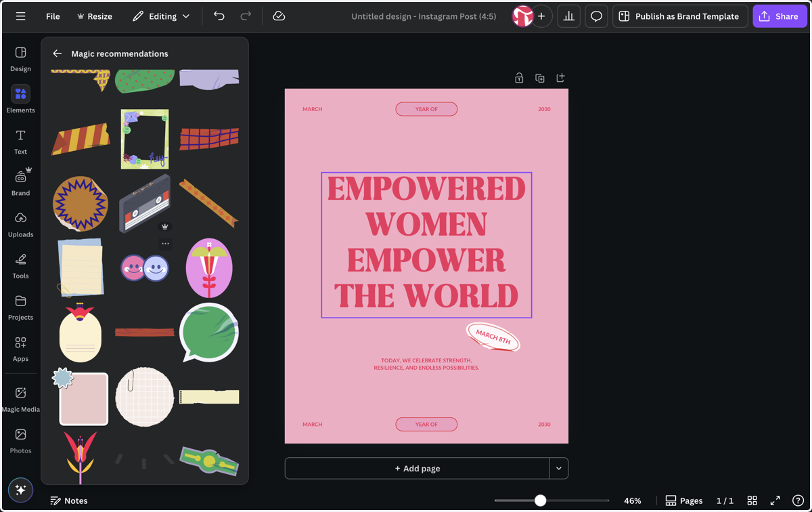Add a new page via top icon
This screenshot has height=512, width=812.
point(560,78)
